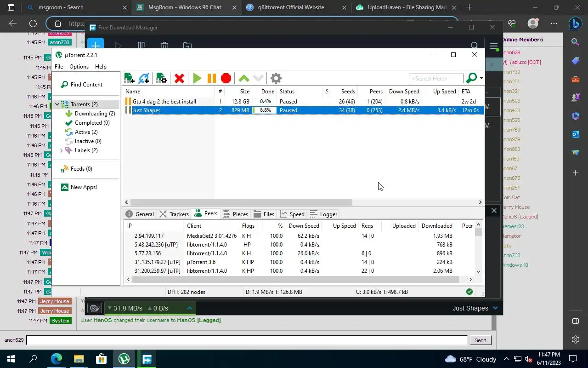
Task: Click the orange Pause torrent icon
Action: [x=211, y=78]
